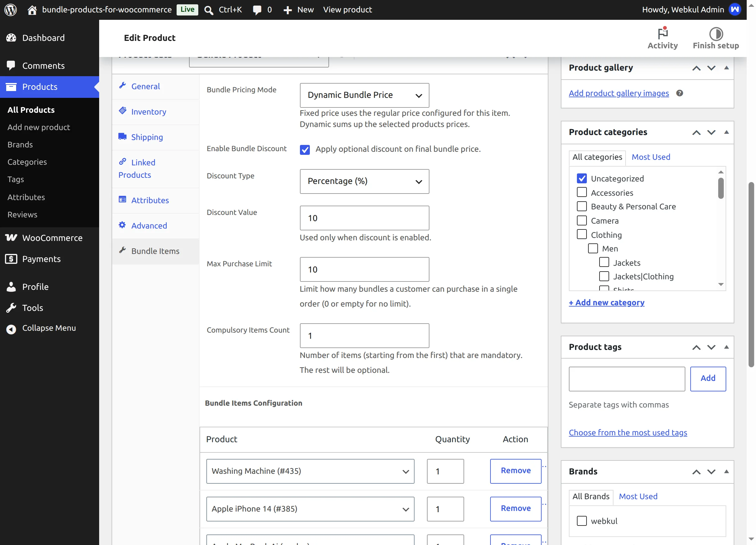Check the Clothing category
The width and height of the screenshot is (756, 545).
click(581, 234)
